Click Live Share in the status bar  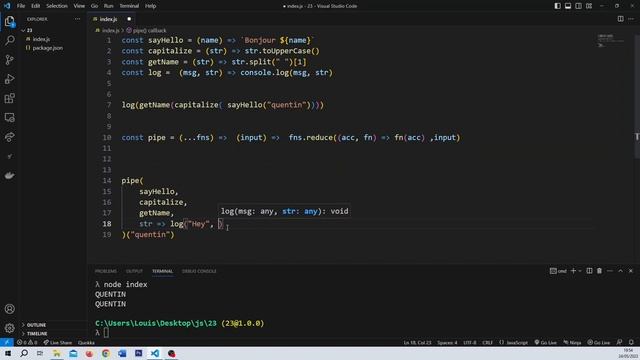[x=58, y=342]
